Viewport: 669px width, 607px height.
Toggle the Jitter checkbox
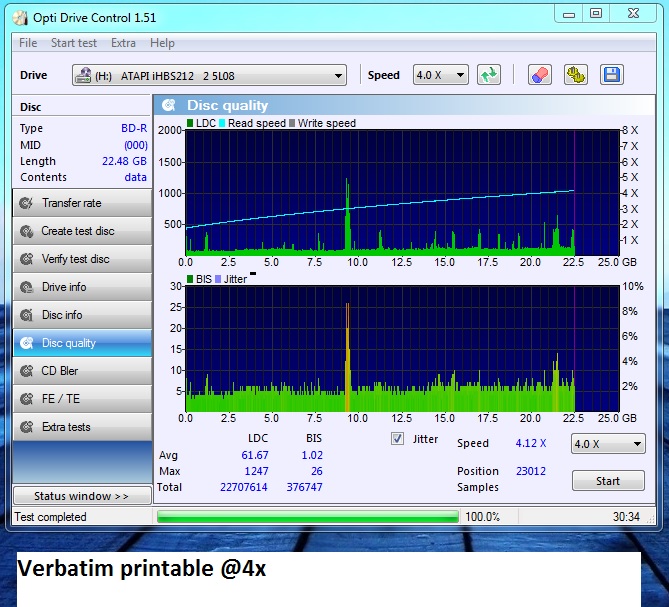(x=397, y=439)
